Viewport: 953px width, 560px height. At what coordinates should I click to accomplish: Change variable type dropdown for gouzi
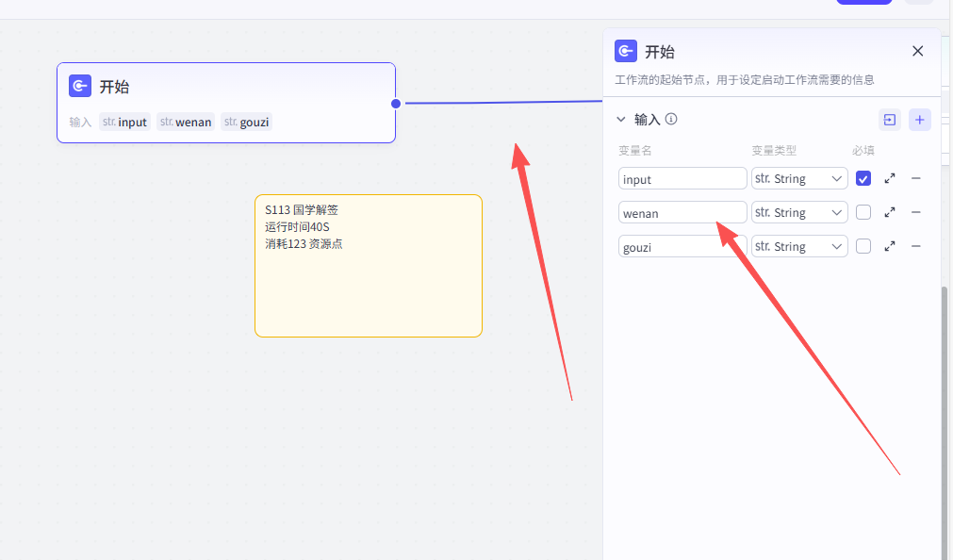(x=799, y=246)
